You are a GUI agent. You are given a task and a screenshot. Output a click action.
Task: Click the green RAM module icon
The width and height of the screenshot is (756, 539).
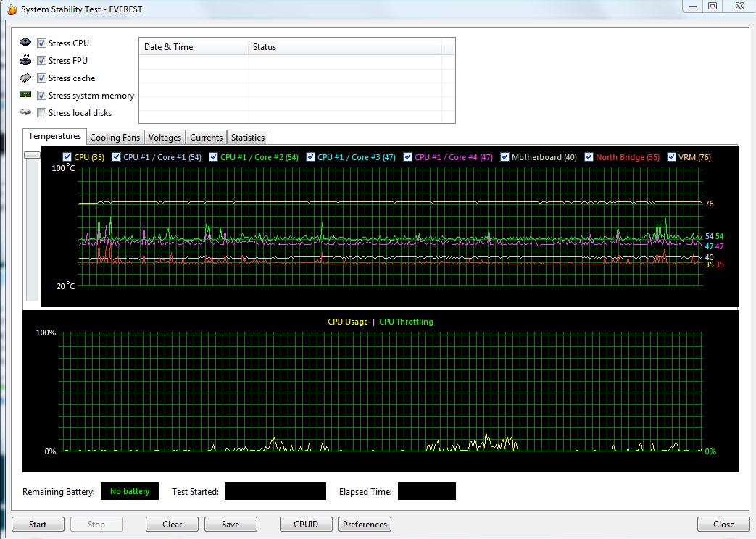[25, 94]
